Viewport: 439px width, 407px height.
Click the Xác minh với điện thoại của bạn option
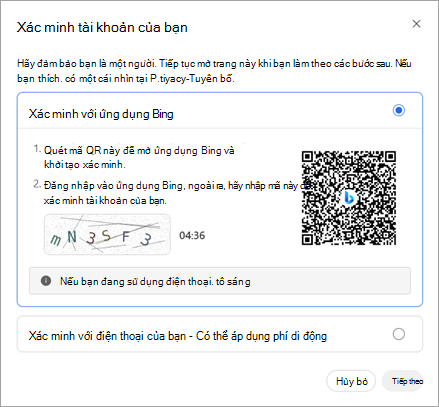pos(220,334)
